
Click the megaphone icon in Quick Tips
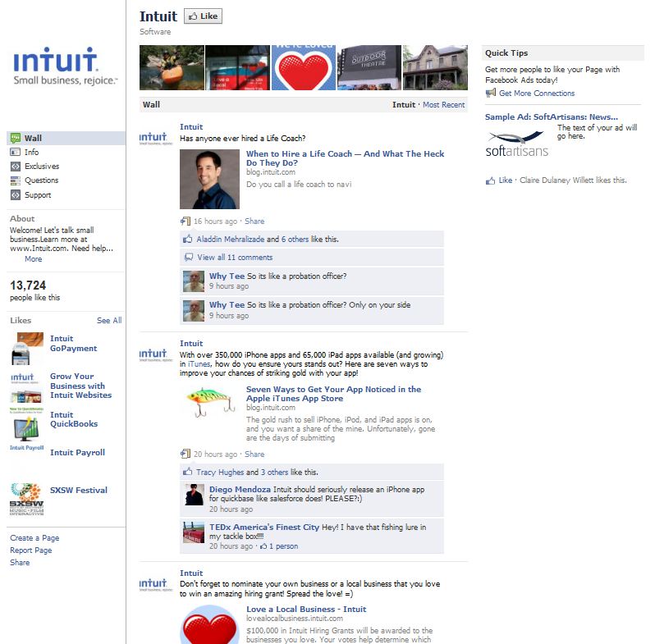click(x=491, y=93)
